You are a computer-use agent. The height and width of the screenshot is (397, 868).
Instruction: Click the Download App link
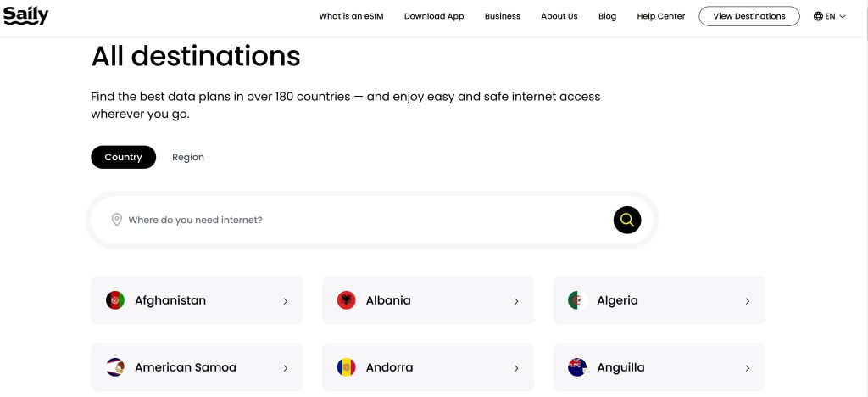[434, 17]
